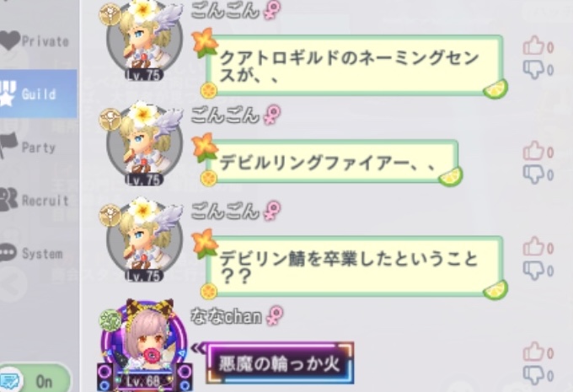Select the Guild chat tab
573x392 pixels.
pyautogui.click(x=38, y=94)
